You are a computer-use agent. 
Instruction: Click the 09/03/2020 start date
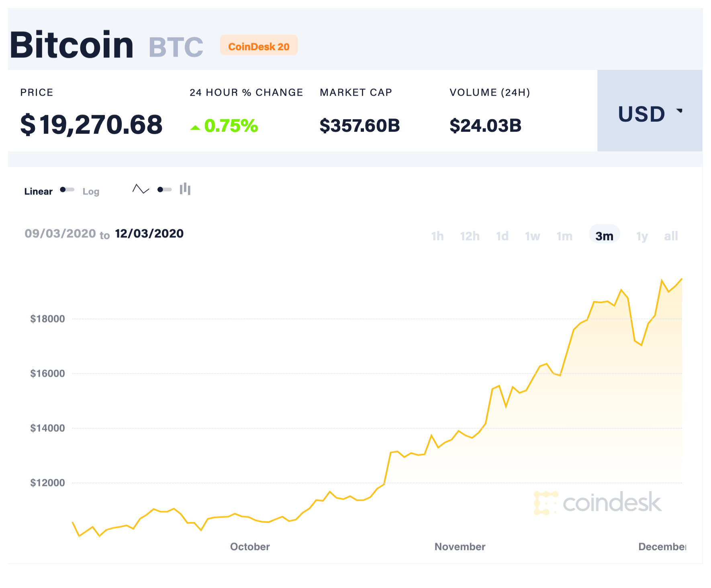click(60, 233)
